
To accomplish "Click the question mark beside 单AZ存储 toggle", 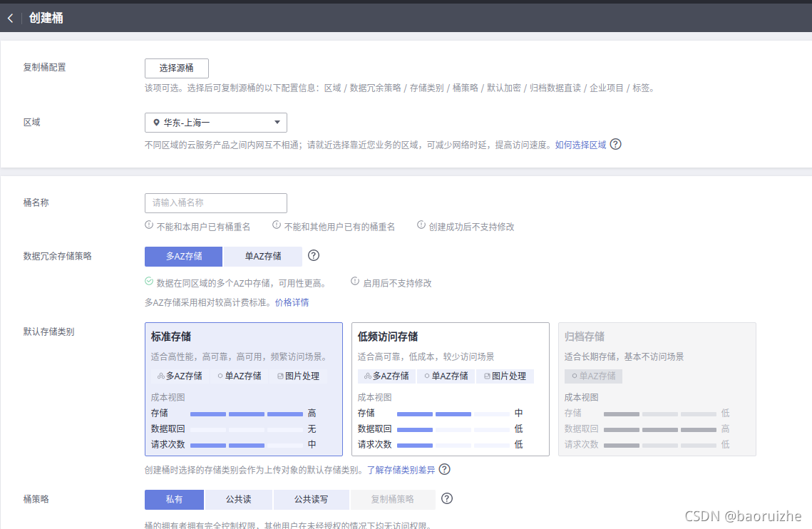I will (x=313, y=256).
